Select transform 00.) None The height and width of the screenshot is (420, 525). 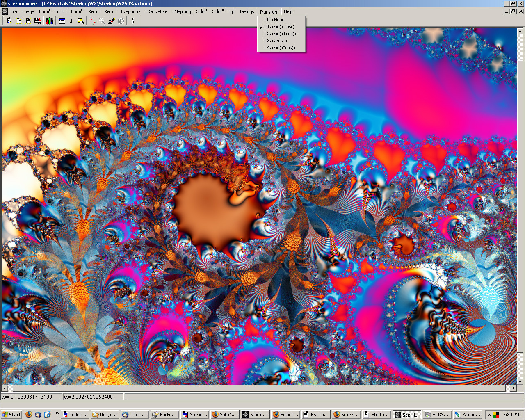(281, 20)
